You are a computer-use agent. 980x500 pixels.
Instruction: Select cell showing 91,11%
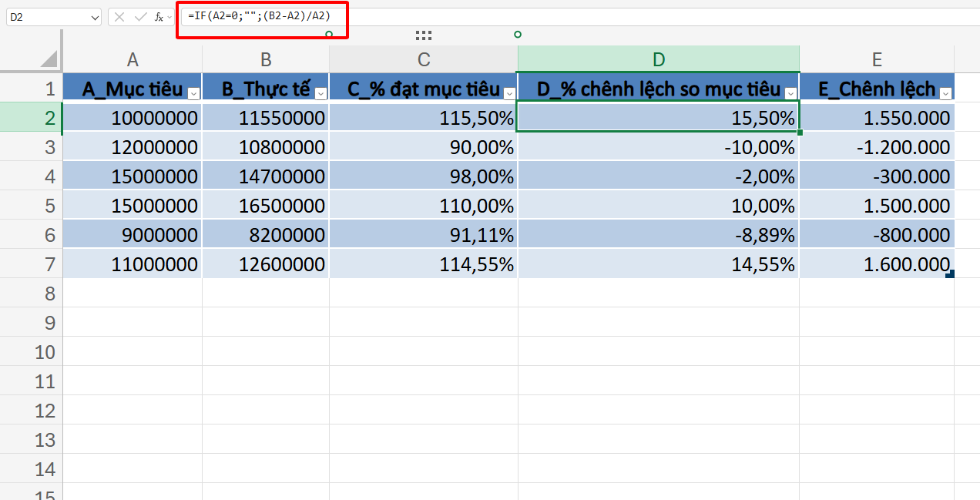coord(424,234)
